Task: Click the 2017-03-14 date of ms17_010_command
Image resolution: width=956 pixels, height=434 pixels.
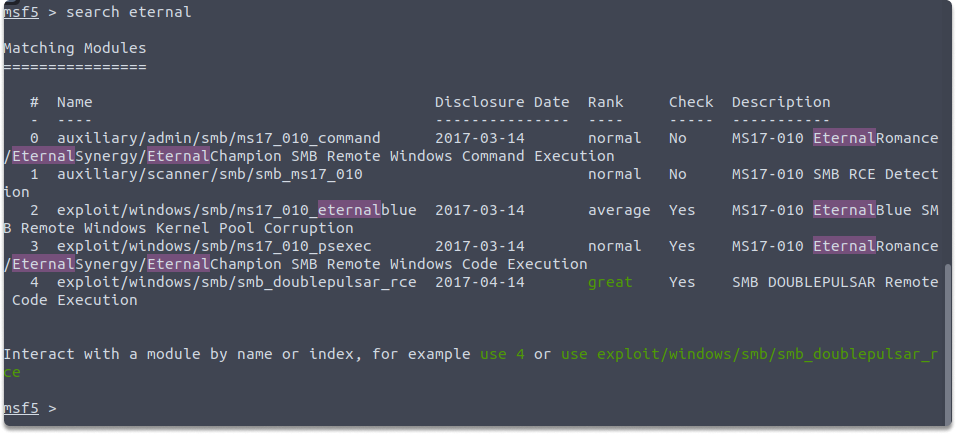Action: 480,138
